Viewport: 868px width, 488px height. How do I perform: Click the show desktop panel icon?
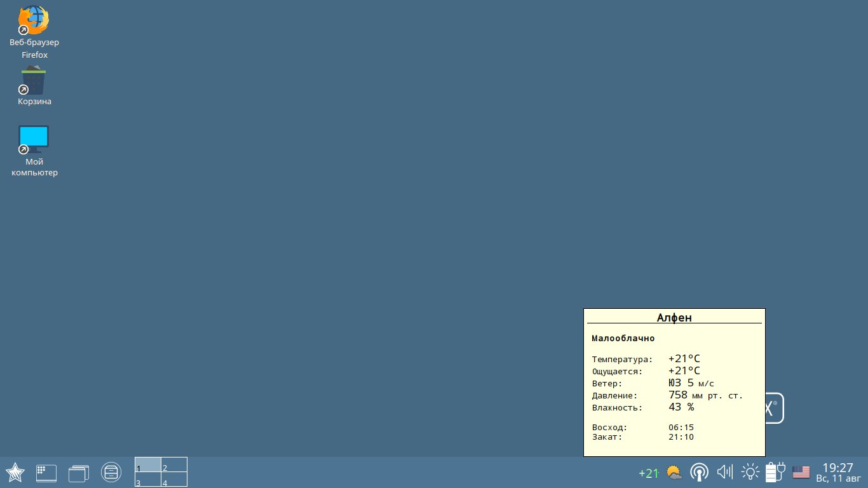46,472
